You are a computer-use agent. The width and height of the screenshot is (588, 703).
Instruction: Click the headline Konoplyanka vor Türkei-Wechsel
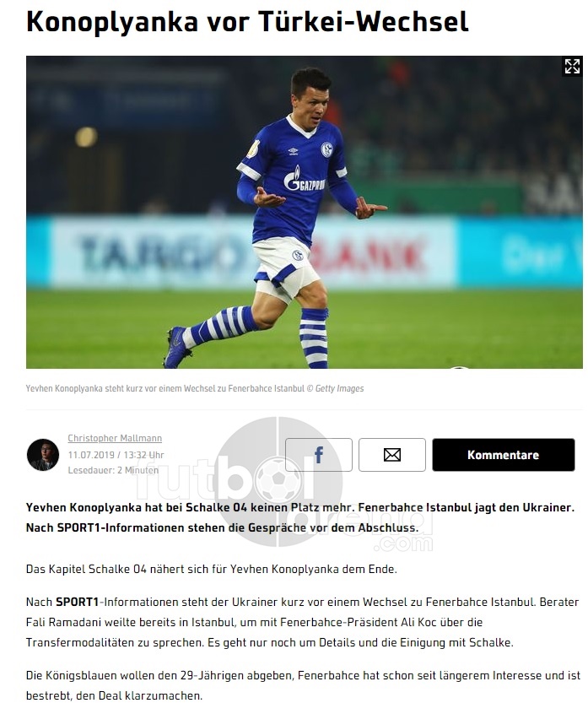(x=247, y=21)
